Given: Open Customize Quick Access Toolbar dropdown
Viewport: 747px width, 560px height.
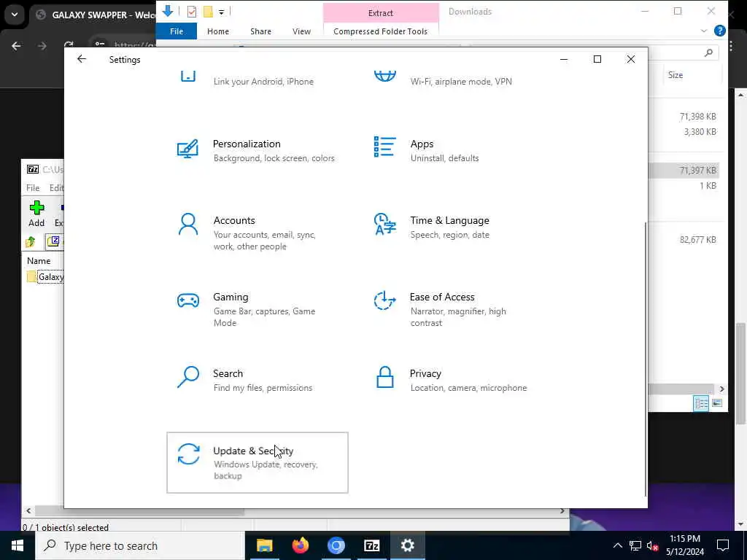Looking at the screenshot, I should (x=221, y=12).
